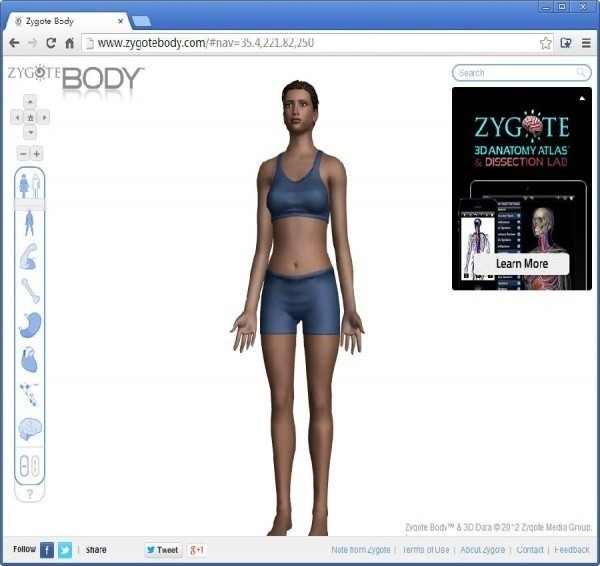This screenshot has width=600, height=566.
Task: Toggle the layer slider mode switch
Action: [x=29, y=466]
